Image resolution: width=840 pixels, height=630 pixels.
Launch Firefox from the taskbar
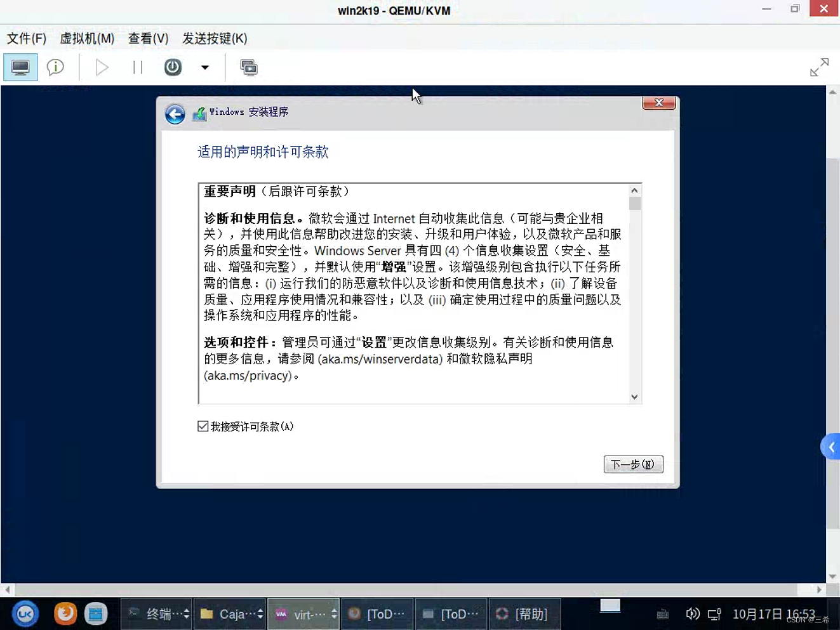pyautogui.click(x=65, y=614)
